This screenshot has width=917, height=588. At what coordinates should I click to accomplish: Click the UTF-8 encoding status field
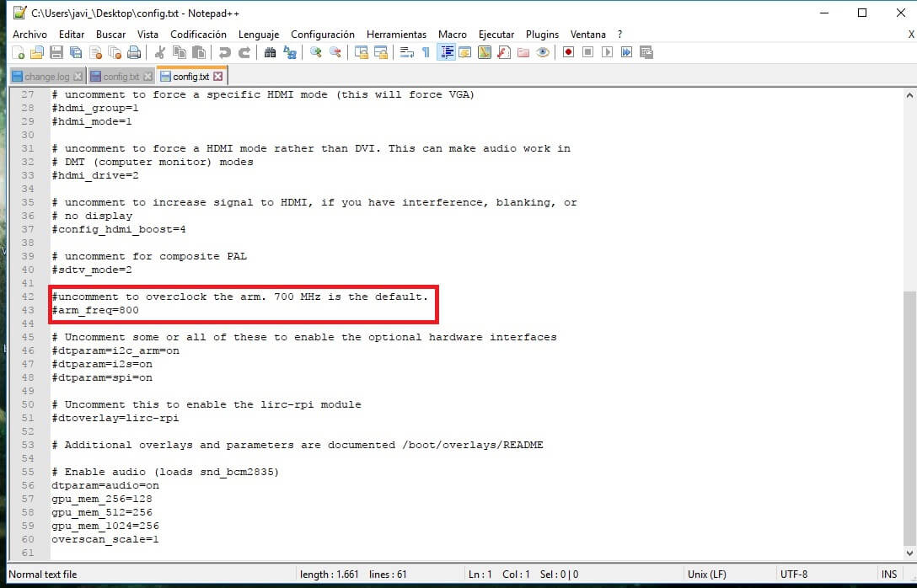tap(794, 575)
